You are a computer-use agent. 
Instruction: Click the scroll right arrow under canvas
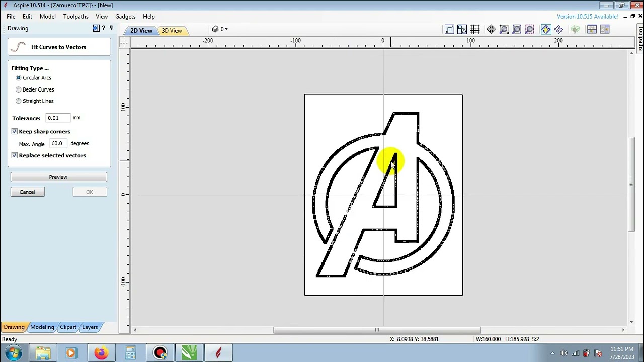[x=623, y=330]
